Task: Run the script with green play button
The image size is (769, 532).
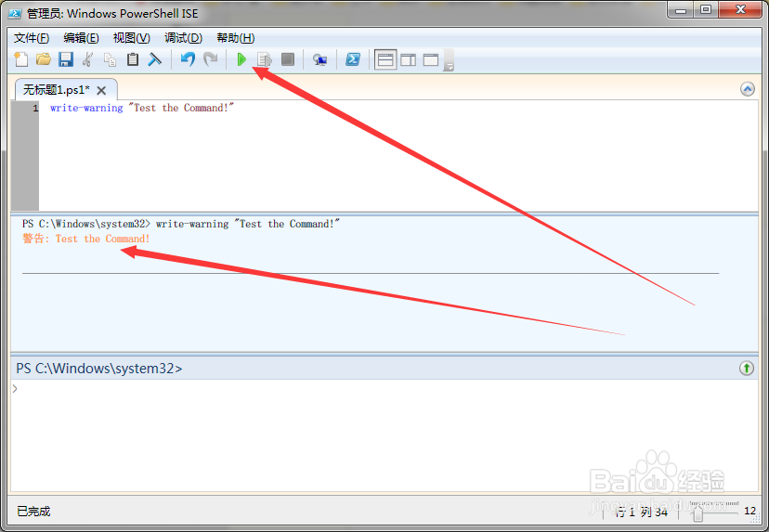Action: coord(241,59)
